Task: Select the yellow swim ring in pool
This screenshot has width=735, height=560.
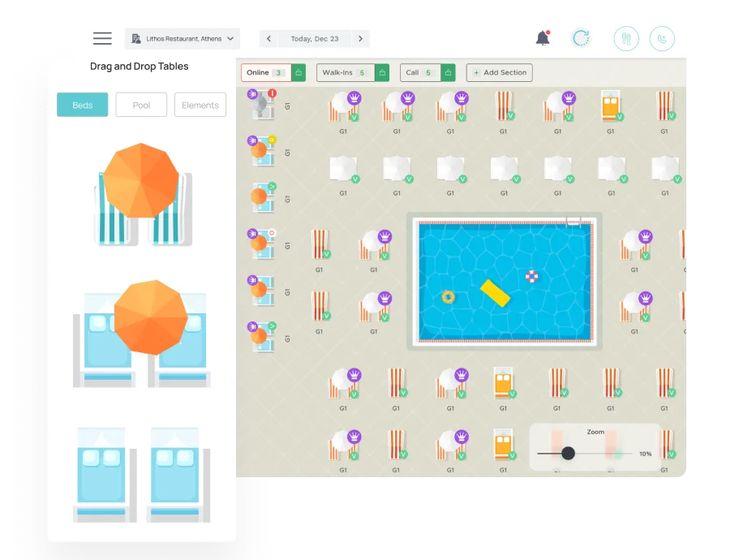Action: pyautogui.click(x=448, y=297)
